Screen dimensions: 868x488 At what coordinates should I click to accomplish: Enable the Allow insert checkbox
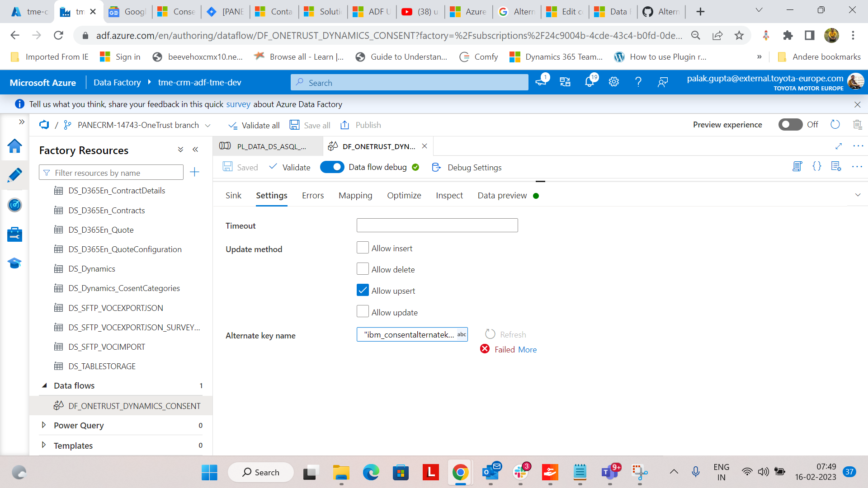coord(363,248)
